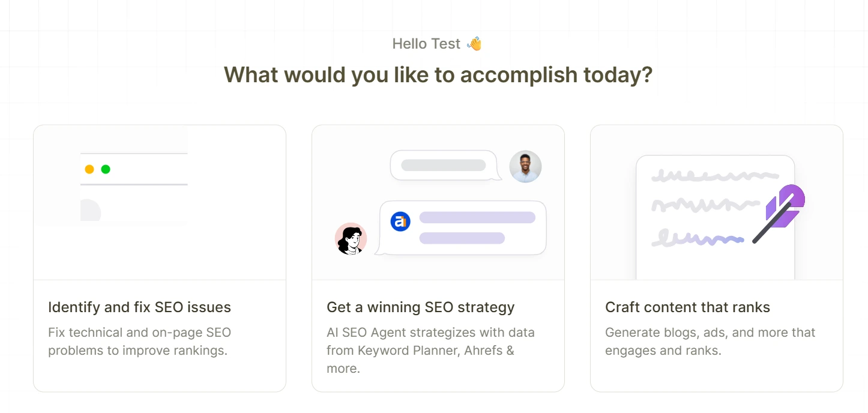Screen dimensions: 868x413
Task: Click the gray top chat bubble
Action: (446, 165)
